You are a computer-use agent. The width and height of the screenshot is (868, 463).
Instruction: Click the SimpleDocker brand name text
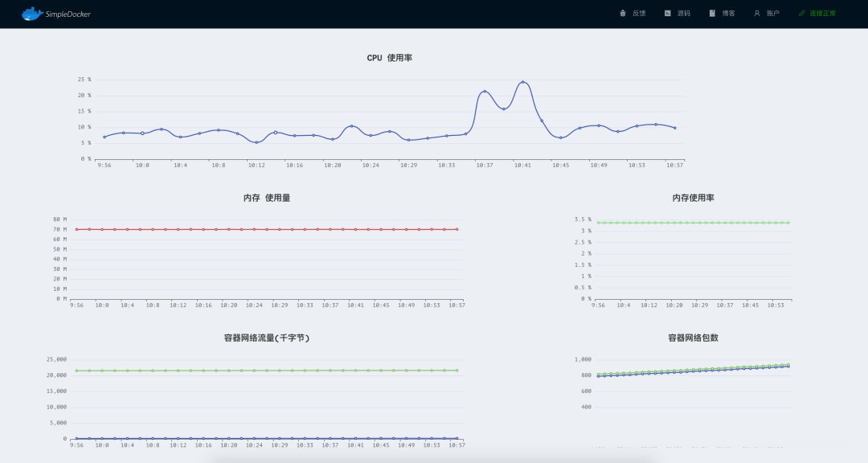(x=68, y=14)
